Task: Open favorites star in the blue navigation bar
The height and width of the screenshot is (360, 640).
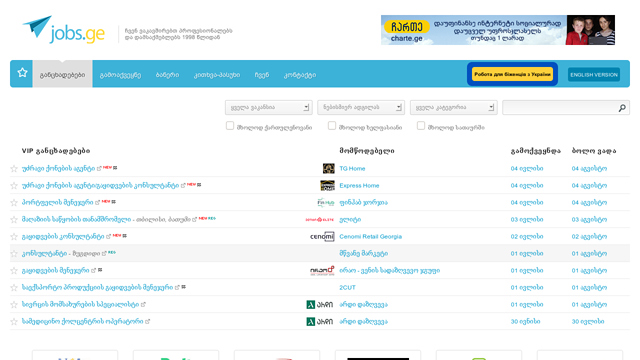Action: pyautogui.click(x=22, y=73)
